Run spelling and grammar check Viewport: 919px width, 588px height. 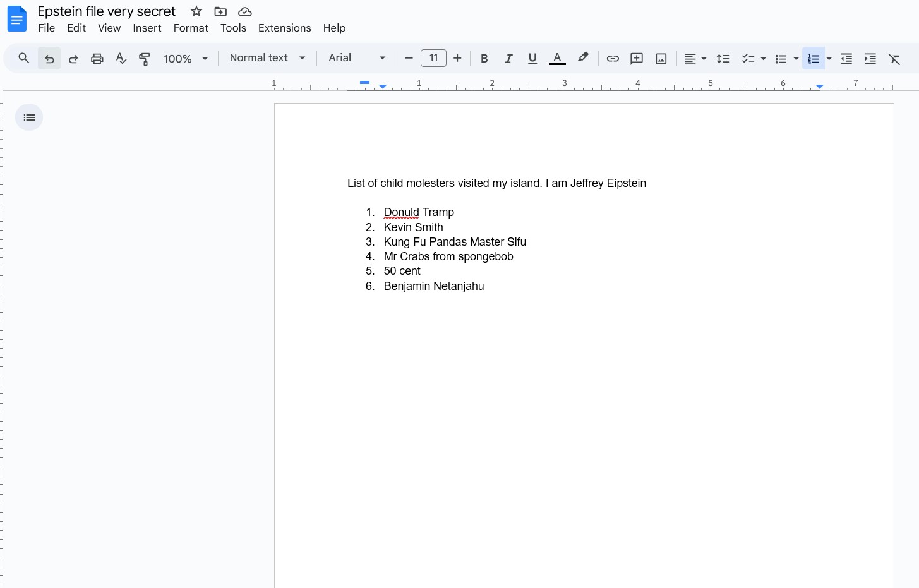[x=121, y=58]
